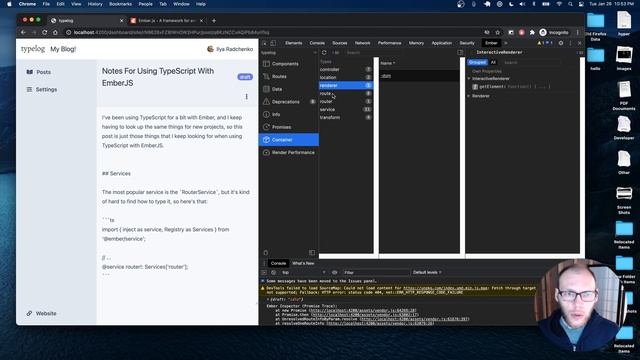
Task: Select the Container item in inspector sidebar
Action: tap(289, 140)
